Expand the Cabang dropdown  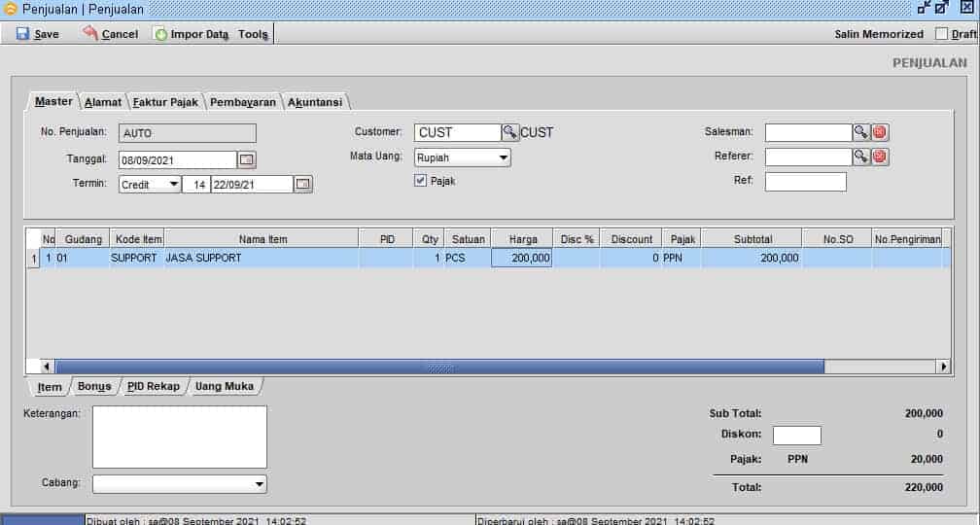tap(259, 484)
